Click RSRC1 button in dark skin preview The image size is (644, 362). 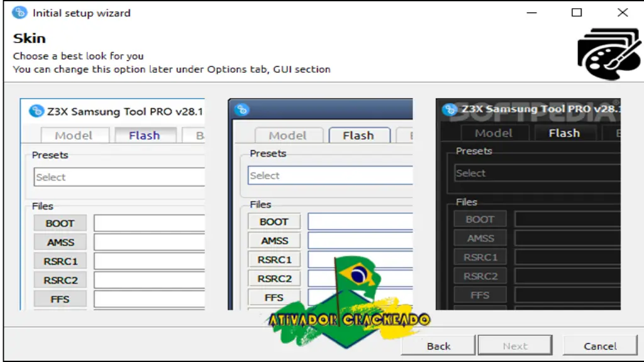click(480, 257)
